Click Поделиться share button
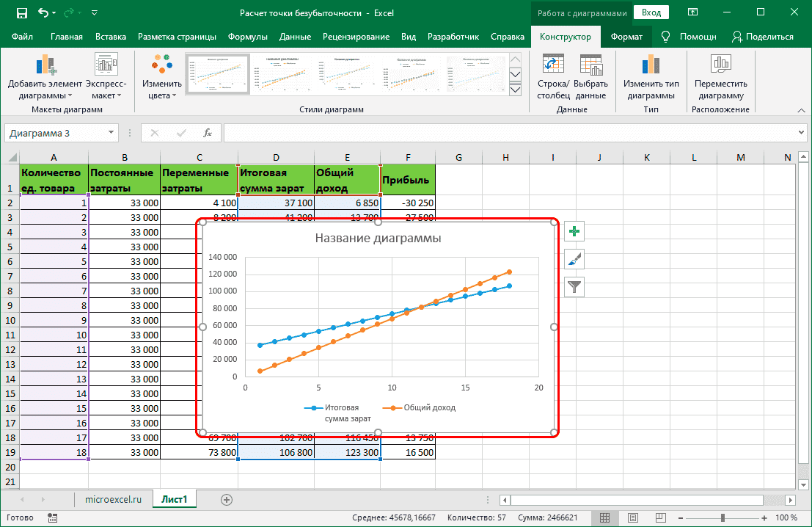Screen dimensions: 812x527 [763, 37]
